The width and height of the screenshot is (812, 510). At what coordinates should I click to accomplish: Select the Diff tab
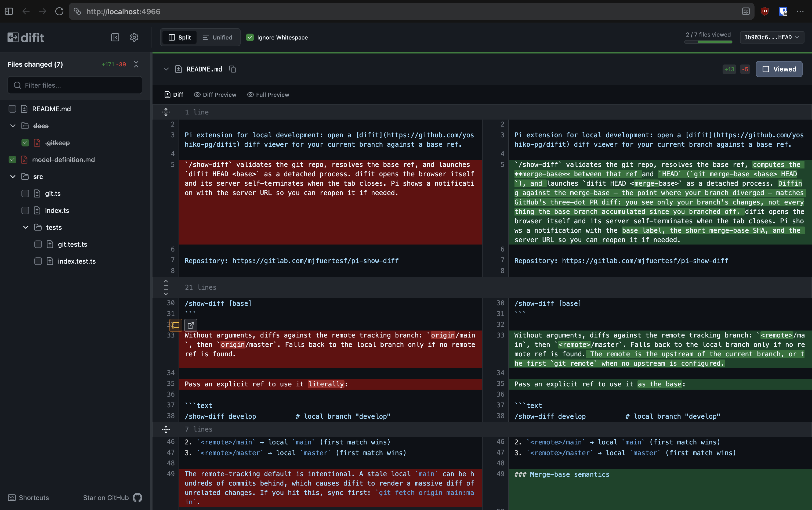[173, 95]
